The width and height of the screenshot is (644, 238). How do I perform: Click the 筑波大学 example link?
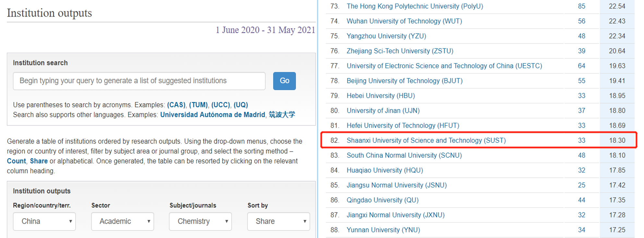(x=282, y=115)
